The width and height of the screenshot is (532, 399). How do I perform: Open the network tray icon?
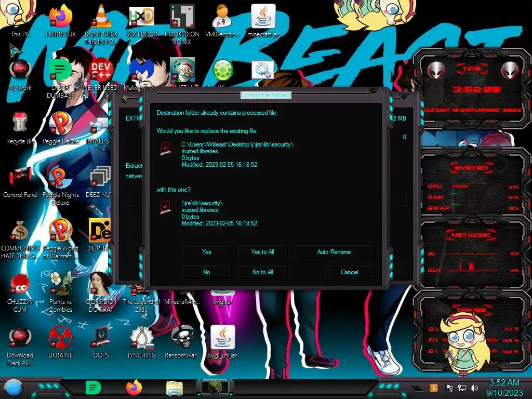coord(462,388)
